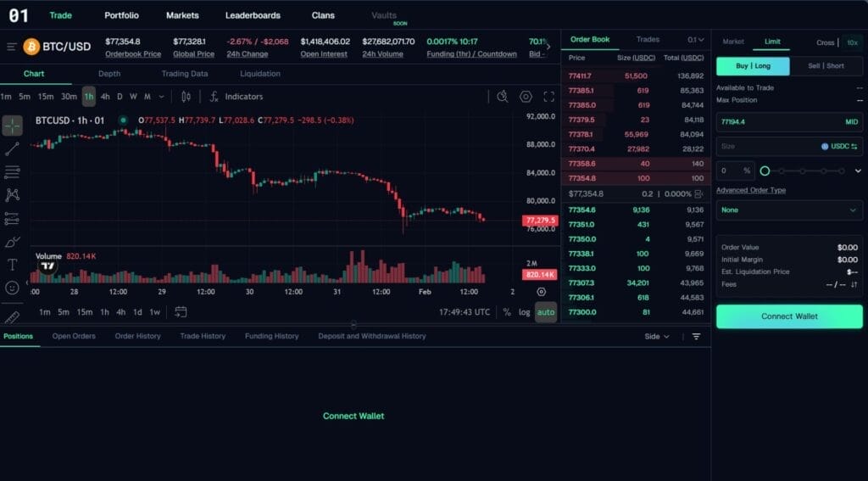Open go-to-date calendar icon
Screen dimensions: 868x481
(181, 312)
